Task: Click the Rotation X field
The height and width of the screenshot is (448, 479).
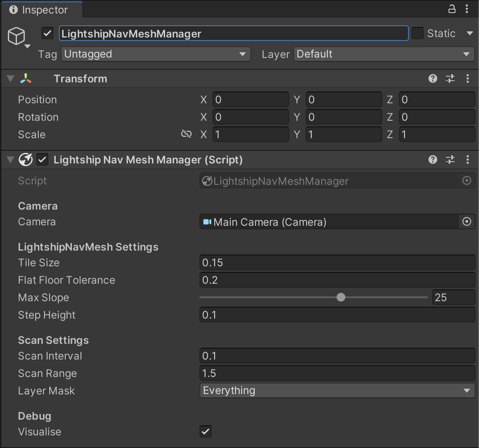Action: (x=250, y=117)
